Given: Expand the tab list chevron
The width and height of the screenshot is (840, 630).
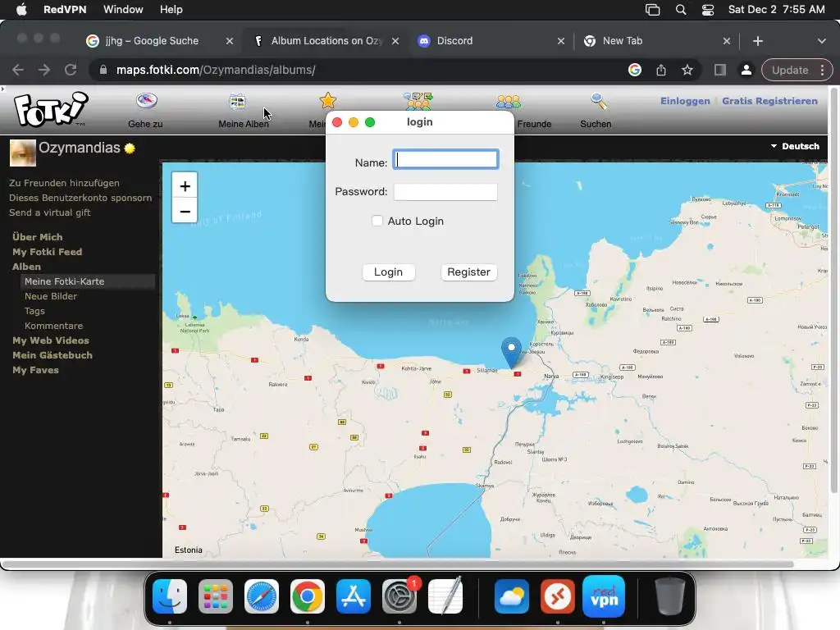Looking at the screenshot, I should coord(821,41).
